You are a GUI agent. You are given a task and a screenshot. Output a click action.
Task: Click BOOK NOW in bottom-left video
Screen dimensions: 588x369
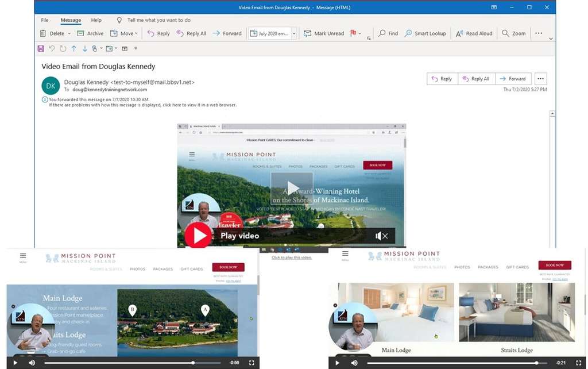pyautogui.click(x=228, y=267)
